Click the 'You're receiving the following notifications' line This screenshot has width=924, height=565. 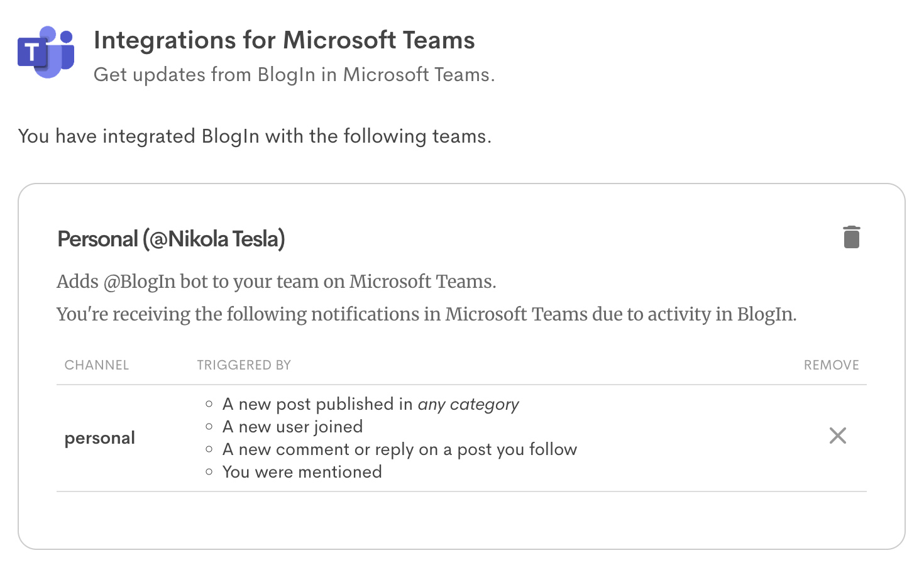point(426,314)
